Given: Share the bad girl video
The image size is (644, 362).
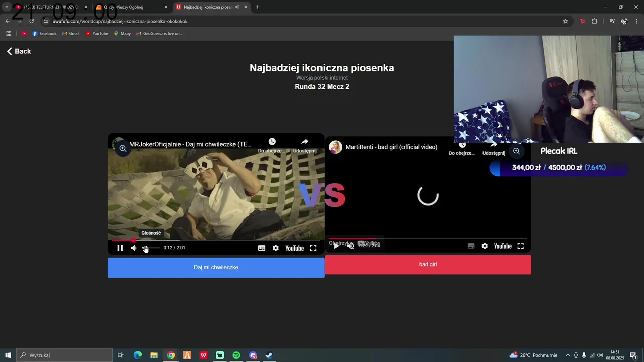Looking at the screenshot, I should coord(494,148).
